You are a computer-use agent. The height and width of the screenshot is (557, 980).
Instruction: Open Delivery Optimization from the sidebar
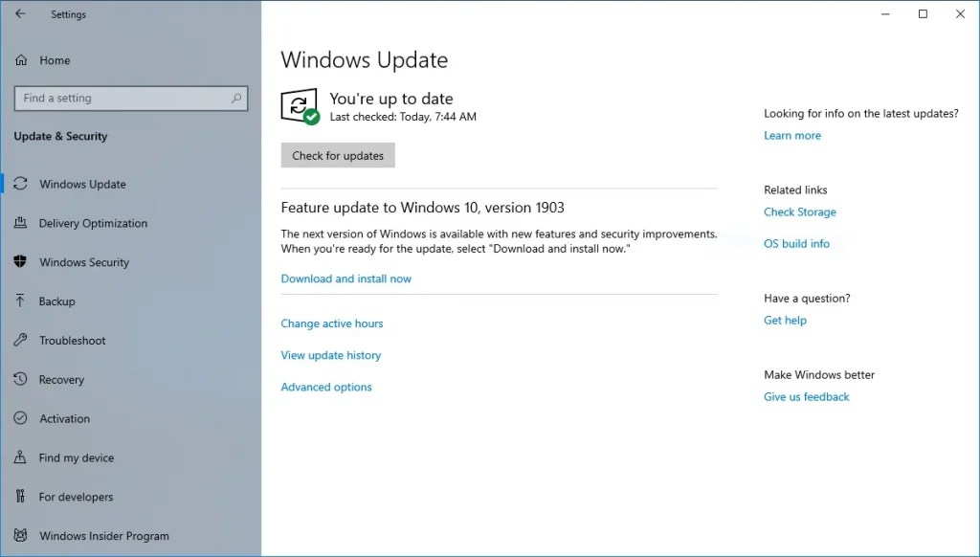(20, 223)
